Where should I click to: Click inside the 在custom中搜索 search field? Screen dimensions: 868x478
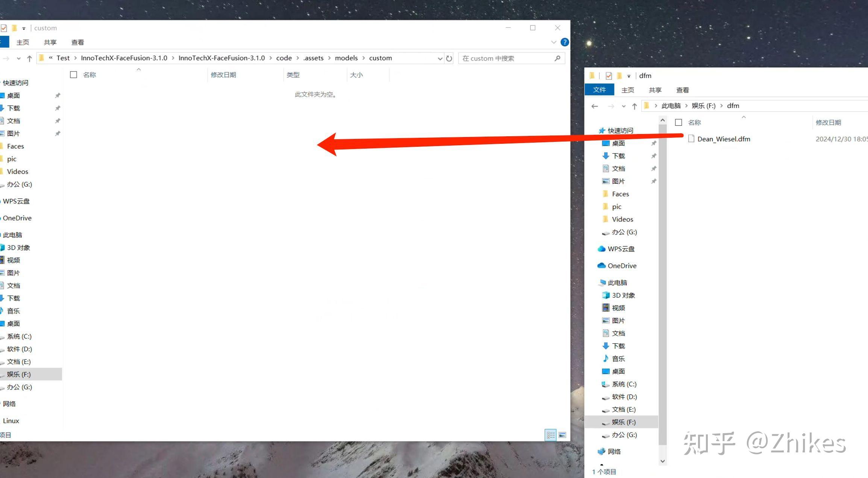504,58
